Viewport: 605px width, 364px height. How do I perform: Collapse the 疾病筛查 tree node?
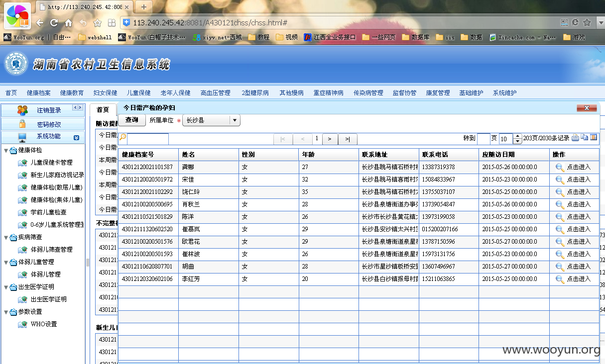point(6,237)
